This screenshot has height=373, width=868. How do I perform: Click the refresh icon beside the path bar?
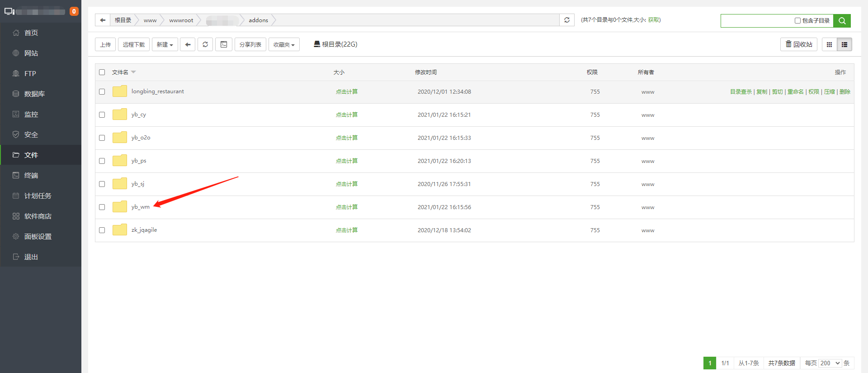pyautogui.click(x=567, y=20)
